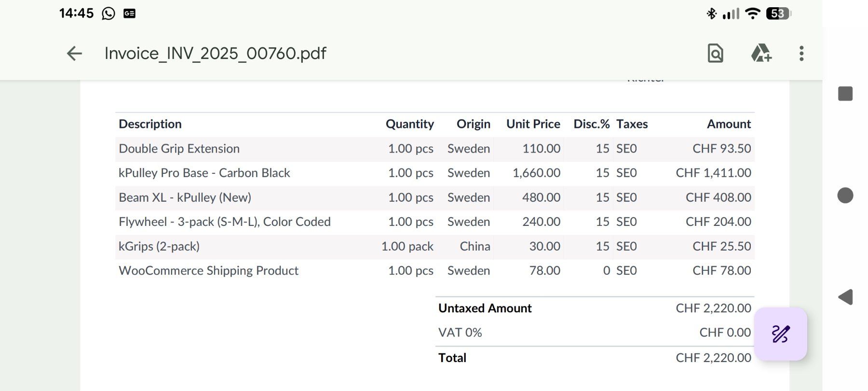The width and height of the screenshot is (868, 391).
Task: Tap the Origin column header
Action: click(474, 124)
